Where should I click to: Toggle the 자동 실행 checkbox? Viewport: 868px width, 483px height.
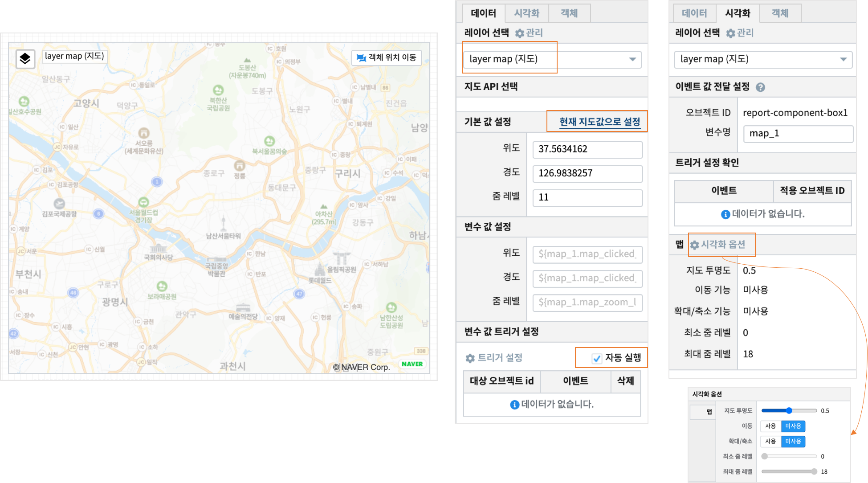pos(596,358)
